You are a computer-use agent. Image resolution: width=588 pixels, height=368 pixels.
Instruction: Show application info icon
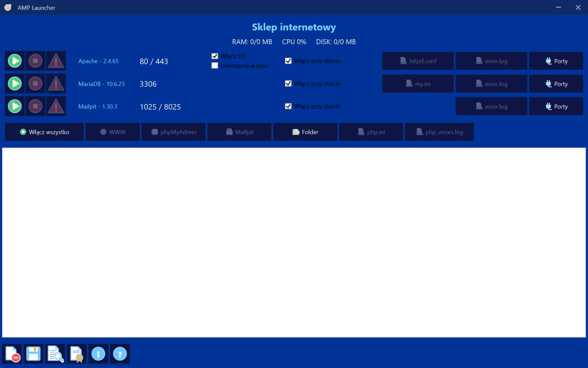tap(98, 354)
